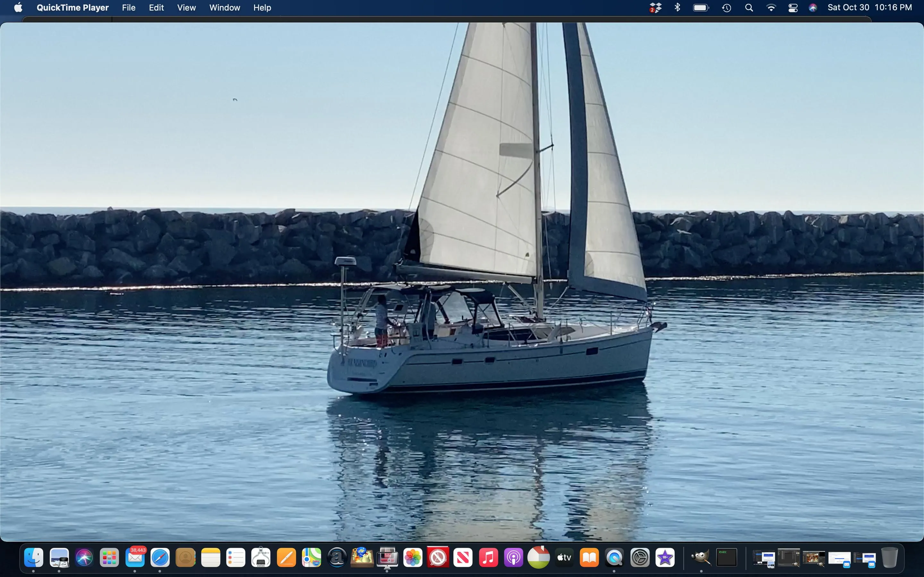Click the Dropbox status icon
The width and height of the screenshot is (924, 577).
[655, 8]
